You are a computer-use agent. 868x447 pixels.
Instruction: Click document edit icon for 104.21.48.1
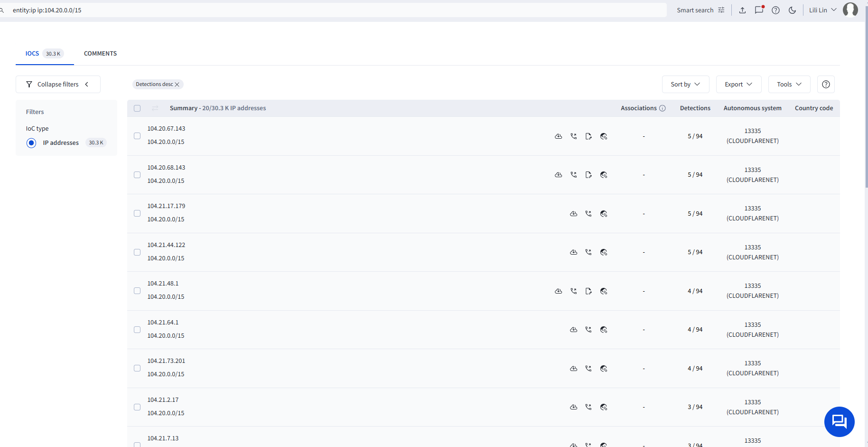point(588,291)
